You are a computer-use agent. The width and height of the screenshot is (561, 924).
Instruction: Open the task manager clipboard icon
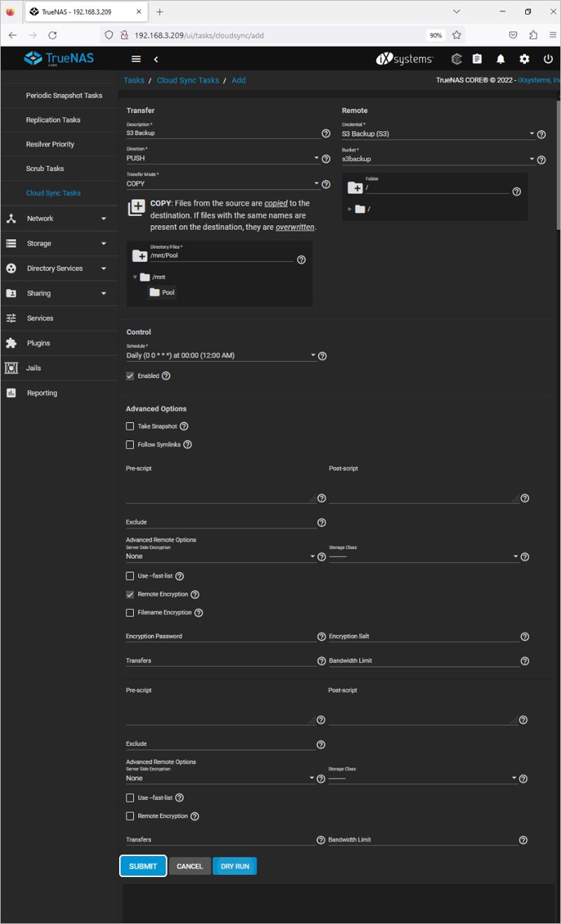click(478, 60)
